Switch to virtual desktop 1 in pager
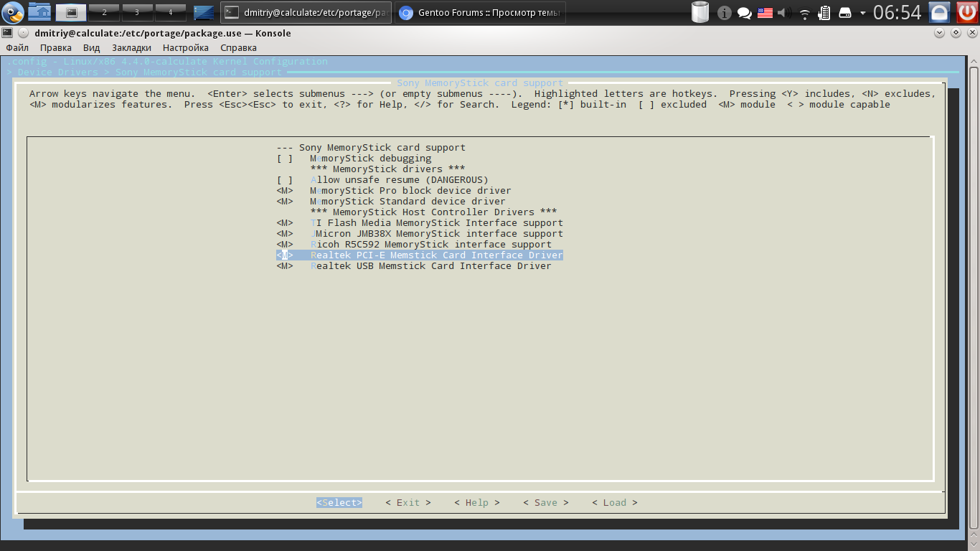Viewport: 980px width, 551px height. click(x=71, y=12)
